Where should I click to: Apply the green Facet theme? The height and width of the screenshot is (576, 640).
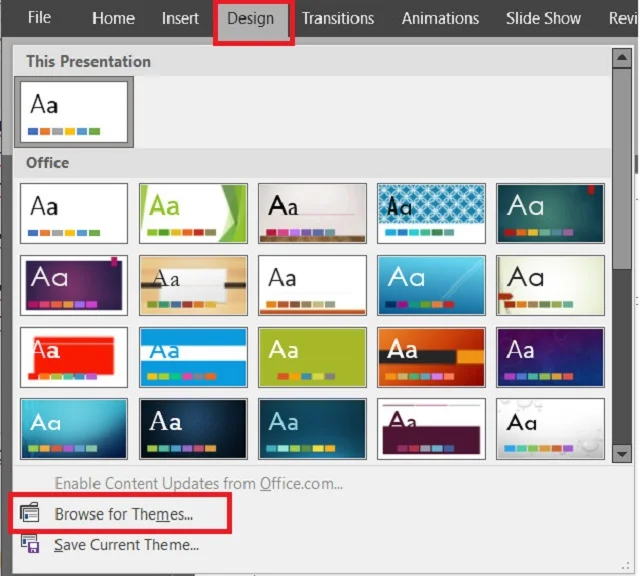tap(193, 213)
